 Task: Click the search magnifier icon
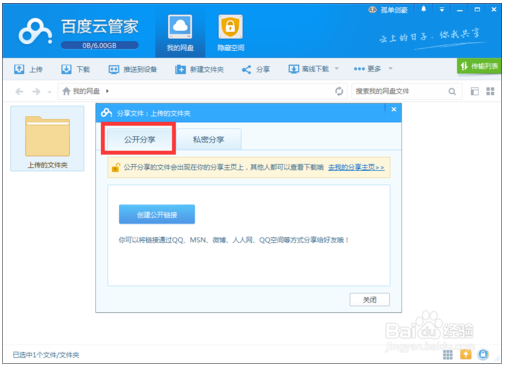pyautogui.click(x=452, y=91)
